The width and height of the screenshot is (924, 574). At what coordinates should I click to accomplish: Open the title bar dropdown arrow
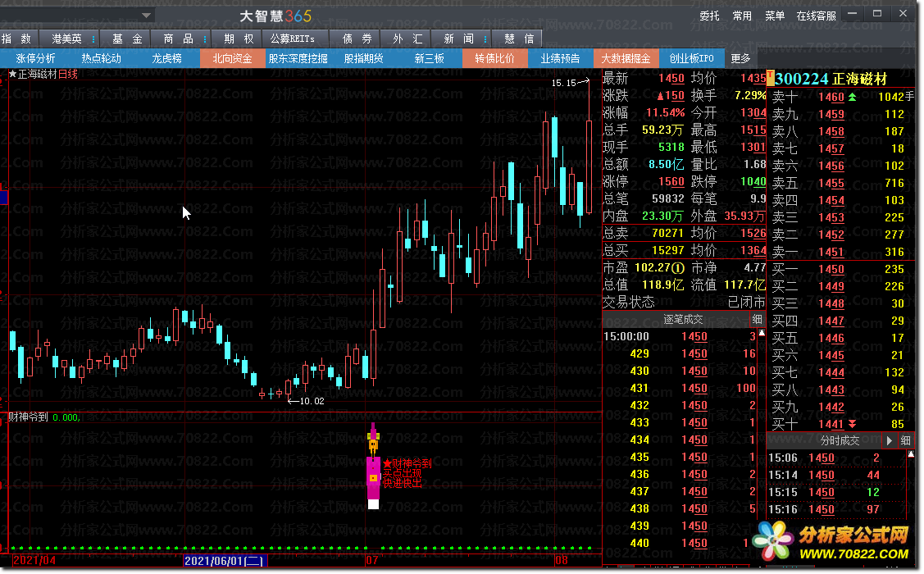pyautogui.click(x=146, y=16)
